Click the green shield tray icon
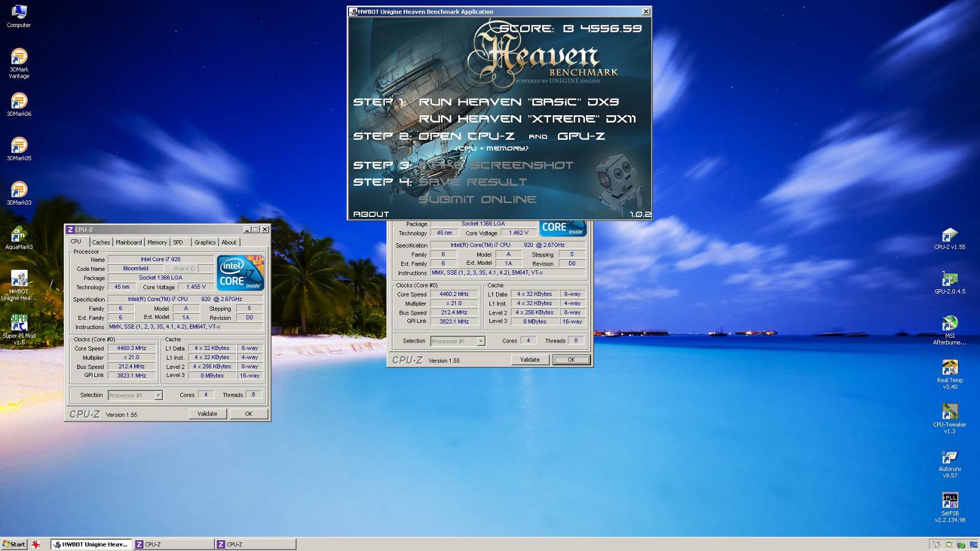Viewport: 980px width, 551px height. click(961, 544)
